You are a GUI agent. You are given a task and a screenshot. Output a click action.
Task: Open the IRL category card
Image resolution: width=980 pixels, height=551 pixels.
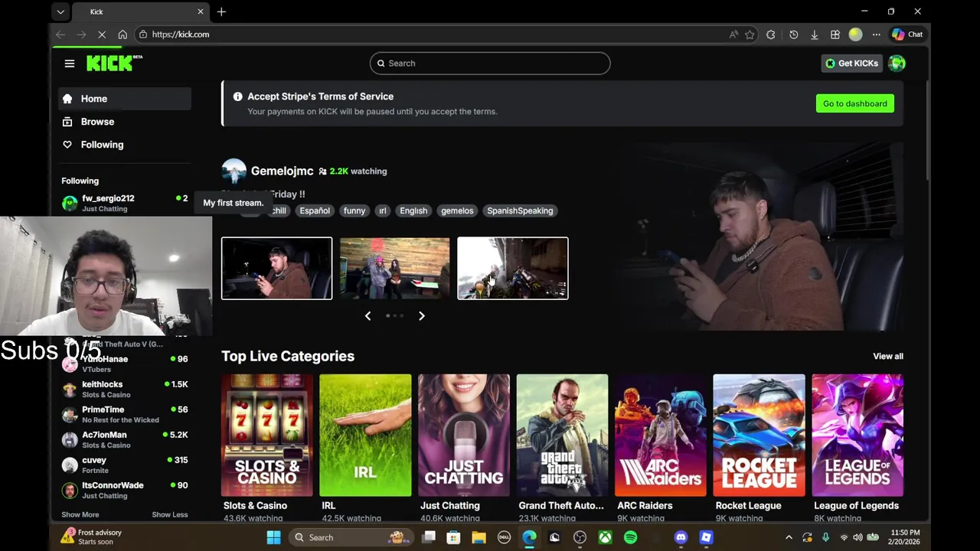[365, 435]
